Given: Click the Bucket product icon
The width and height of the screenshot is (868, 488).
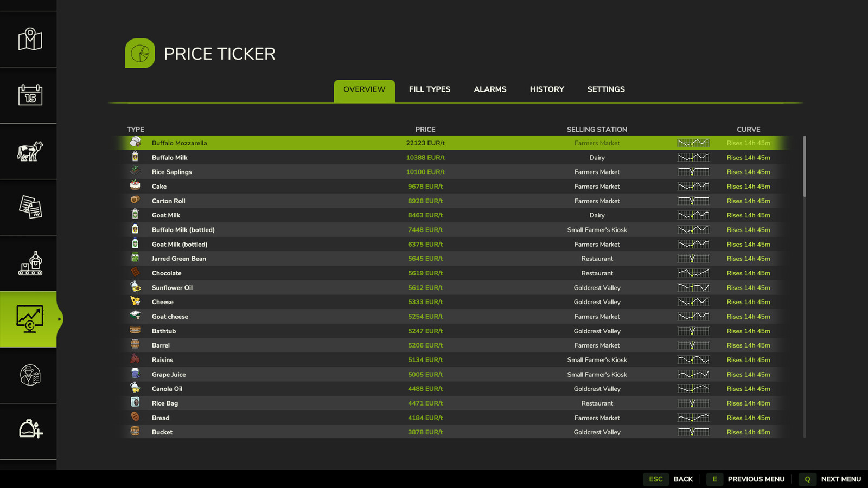Looking at the screenshot, I should [135, 431].
